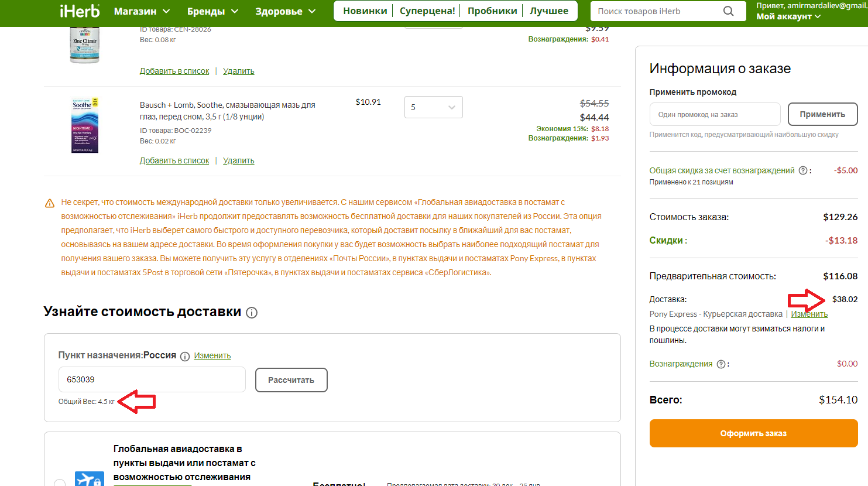
Task: Open Мой аккаунт dropdown
Action: (x=788, y=16)
